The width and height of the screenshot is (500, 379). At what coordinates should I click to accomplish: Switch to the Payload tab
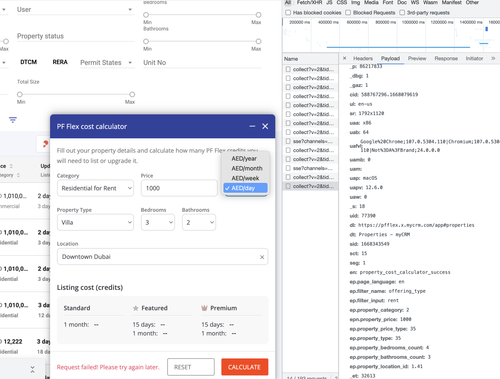tap(390, 58)
